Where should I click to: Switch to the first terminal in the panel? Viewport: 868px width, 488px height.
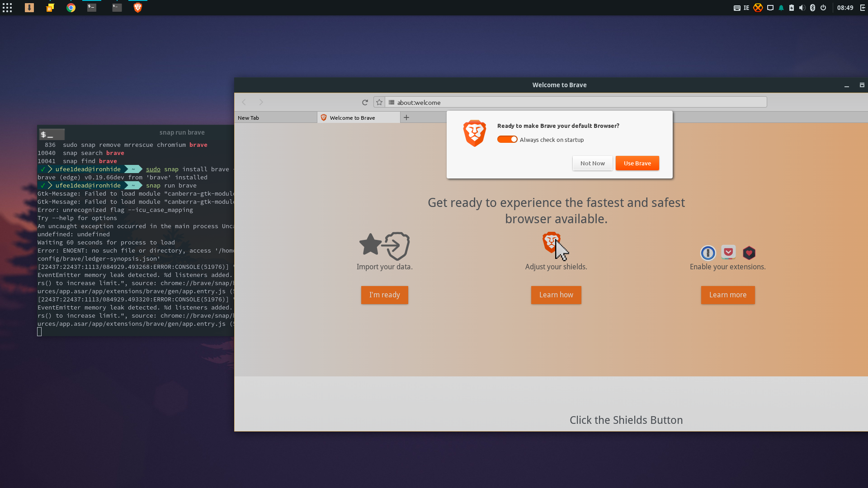(92, 8)
